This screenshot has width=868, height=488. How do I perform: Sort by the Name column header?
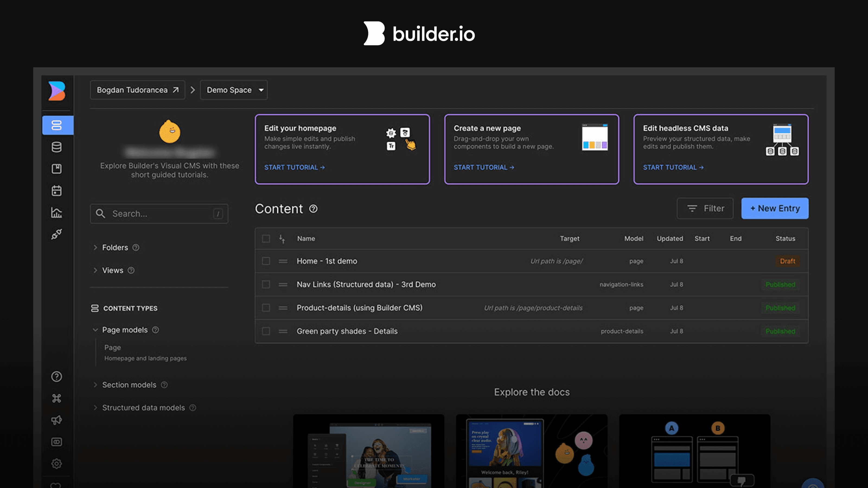point(306,239)
